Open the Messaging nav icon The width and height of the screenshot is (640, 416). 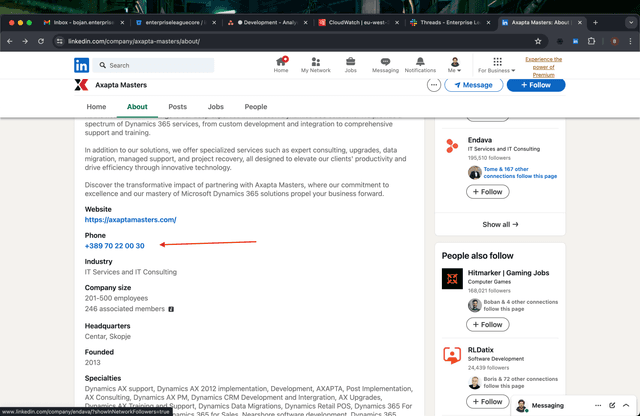(385, 65)
